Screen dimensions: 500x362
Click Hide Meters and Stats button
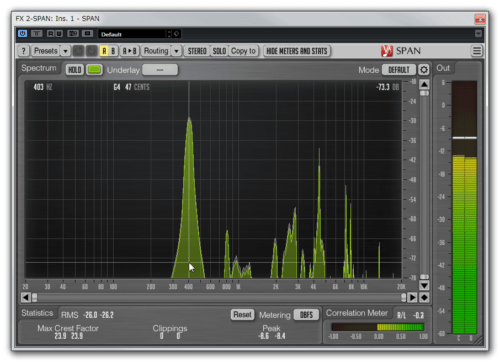click(297, 51)
